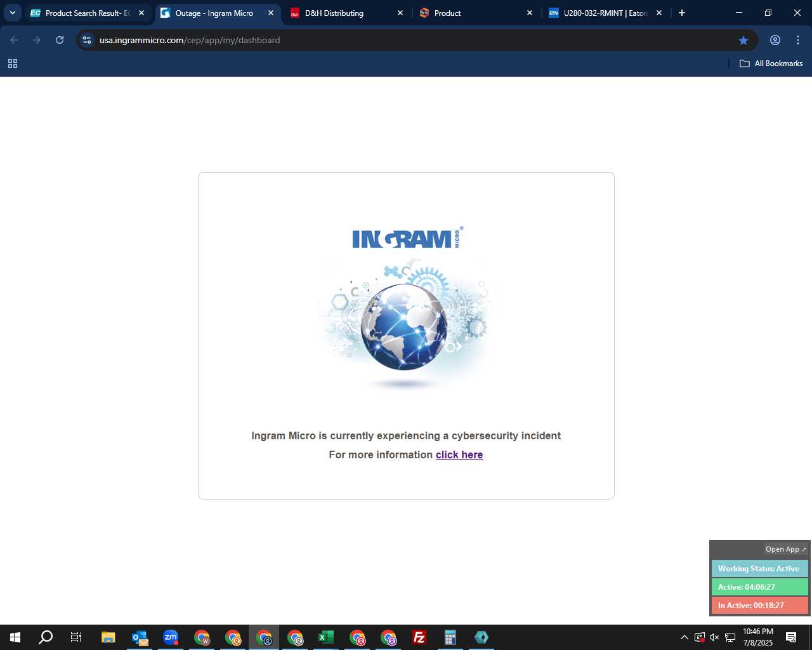Open Zoom from the taskbar
This screenshot has width=812, height=650.
(x=171, y=637)
